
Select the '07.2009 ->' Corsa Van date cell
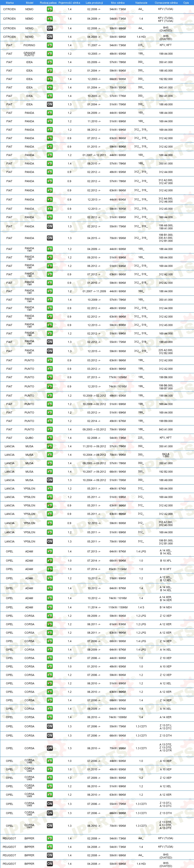94,778
